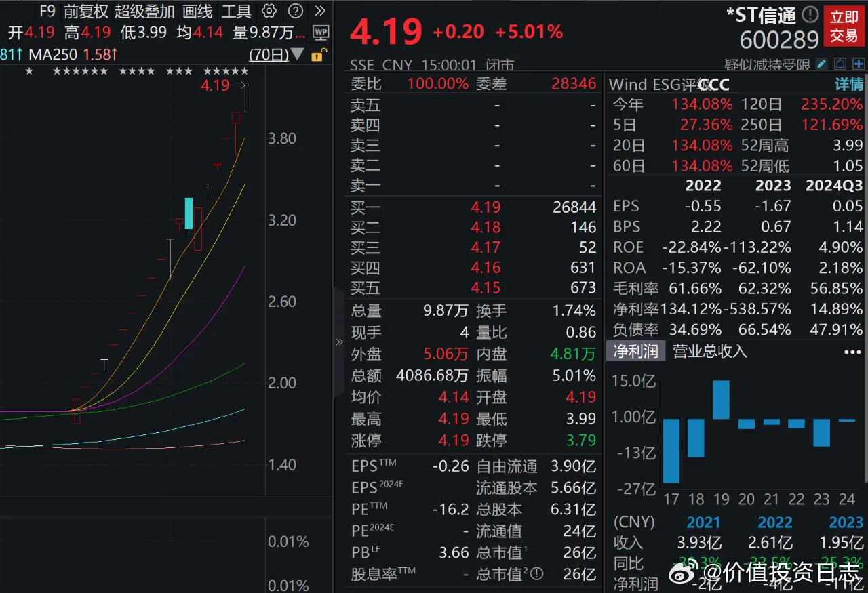Click the 跌停 price 3.79
Image resolution: width=868 pixels, height=593 pixels.
click(581, 441)
